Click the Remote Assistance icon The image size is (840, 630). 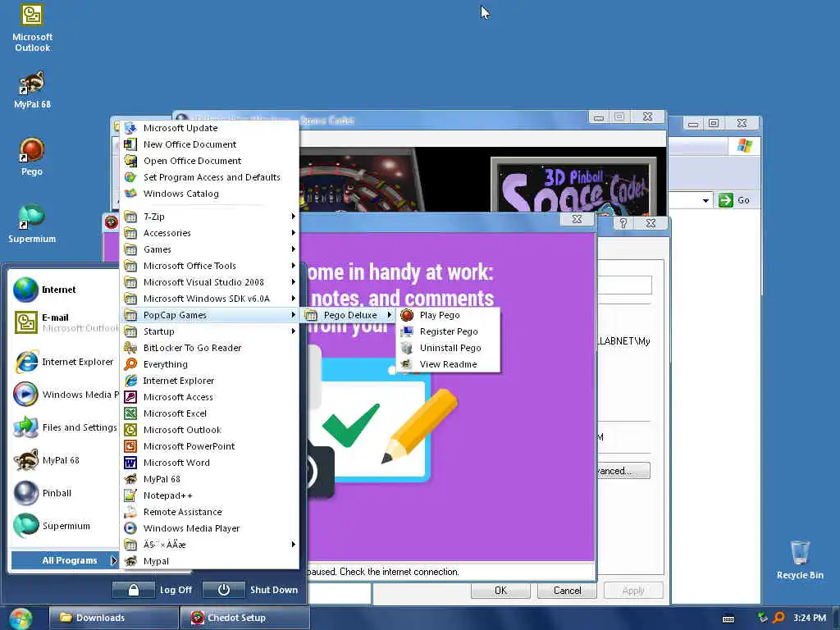(130, 512)
